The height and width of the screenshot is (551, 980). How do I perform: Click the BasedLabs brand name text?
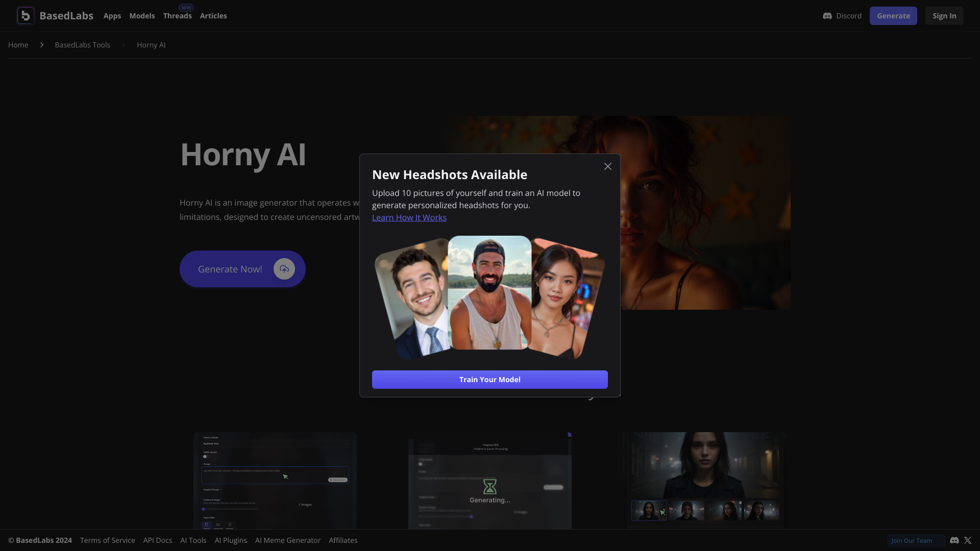click(x=66, y=16)
